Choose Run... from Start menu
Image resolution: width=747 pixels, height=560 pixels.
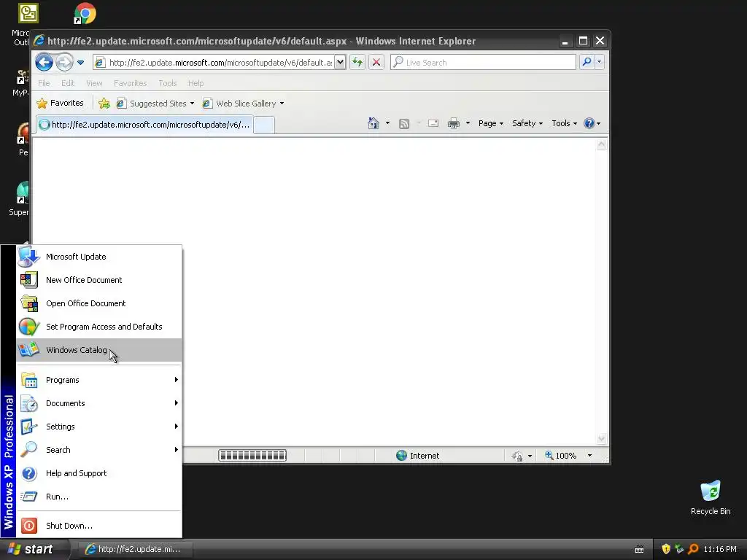click(x=99, y=497)
